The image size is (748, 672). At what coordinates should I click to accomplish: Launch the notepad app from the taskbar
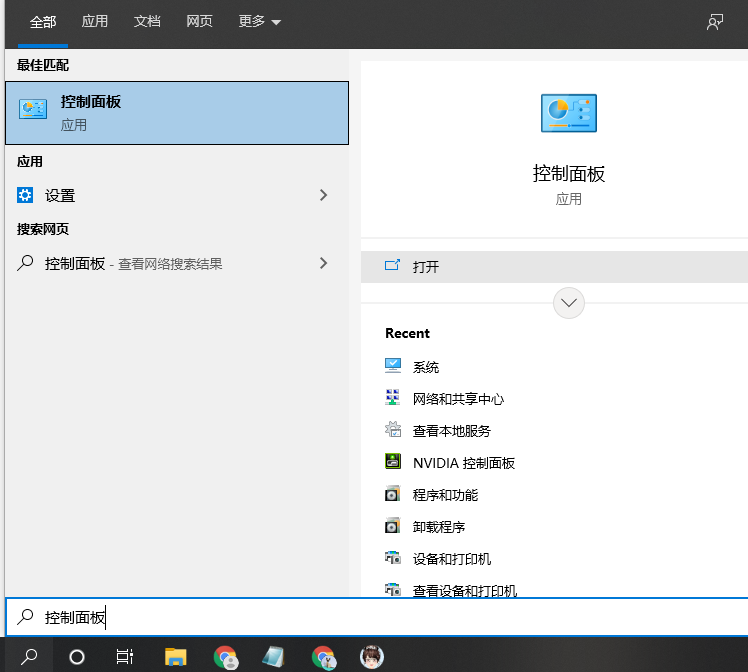[x=273, y=656]
